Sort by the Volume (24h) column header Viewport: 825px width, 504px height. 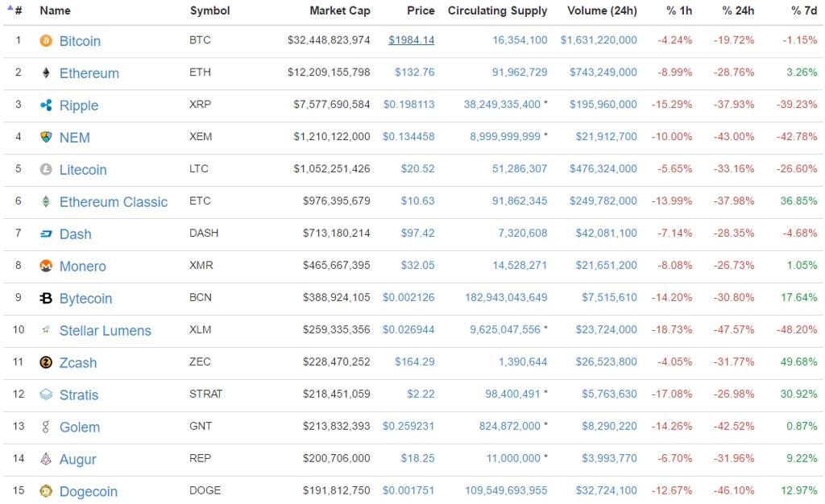602,10
